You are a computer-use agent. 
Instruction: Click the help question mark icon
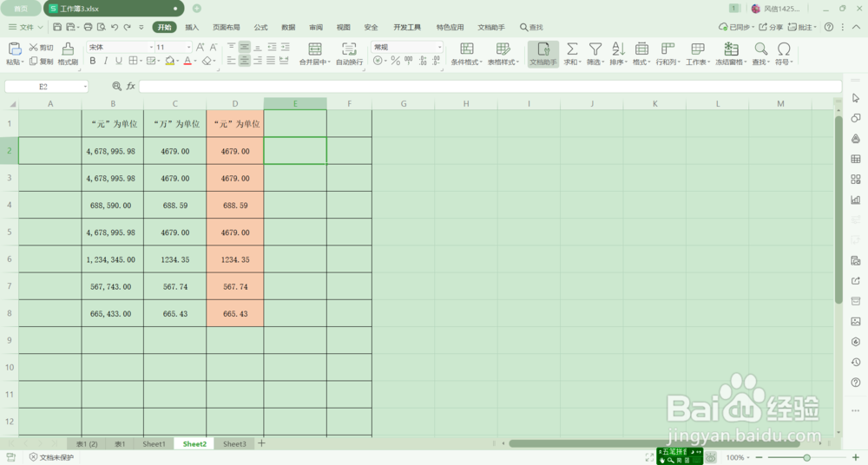click(x=829, y=27)
